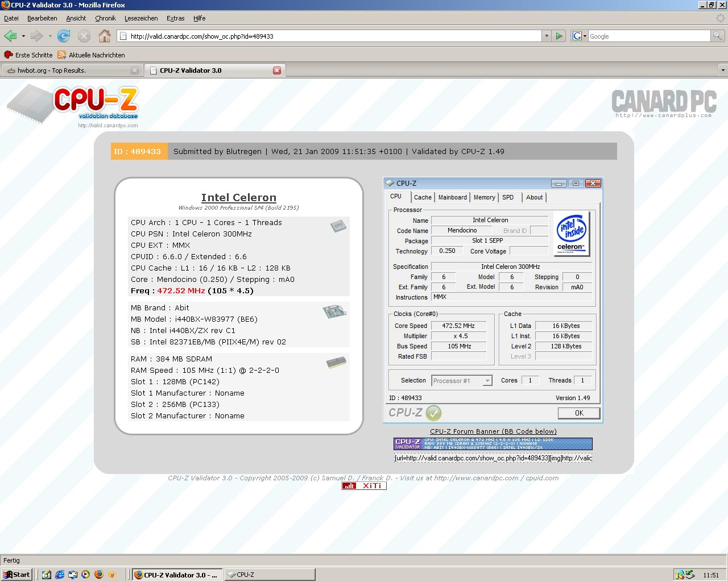Open the Hilfe menu
Viewport: 728px width, 582px height.
click(200, 18)
